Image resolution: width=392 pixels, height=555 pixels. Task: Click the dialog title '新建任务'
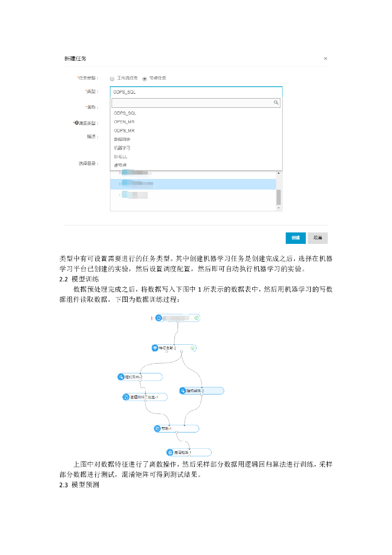click(x=75, y=59)
